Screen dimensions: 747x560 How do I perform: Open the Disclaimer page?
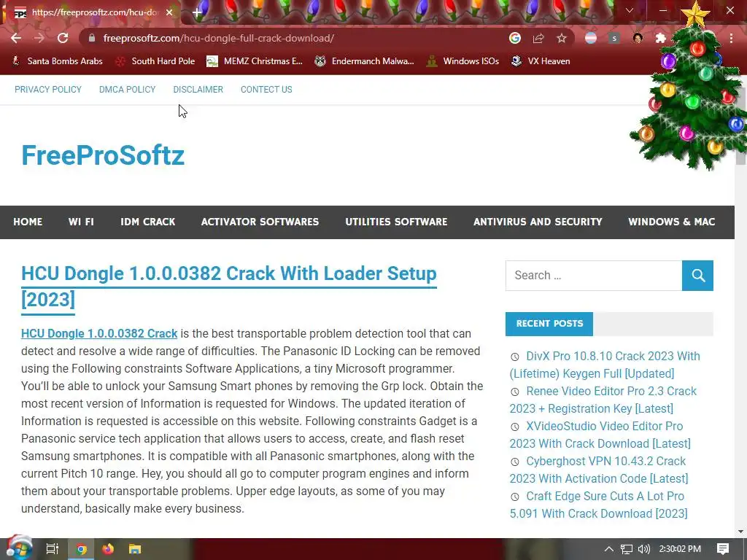(x=198, y=90)
